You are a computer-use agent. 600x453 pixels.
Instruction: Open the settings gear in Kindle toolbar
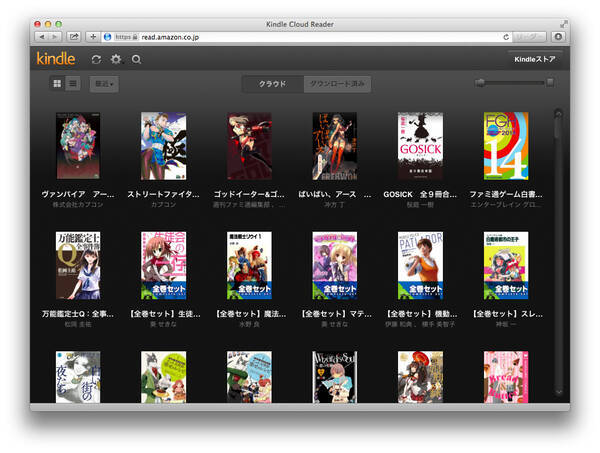coord(116,59)
